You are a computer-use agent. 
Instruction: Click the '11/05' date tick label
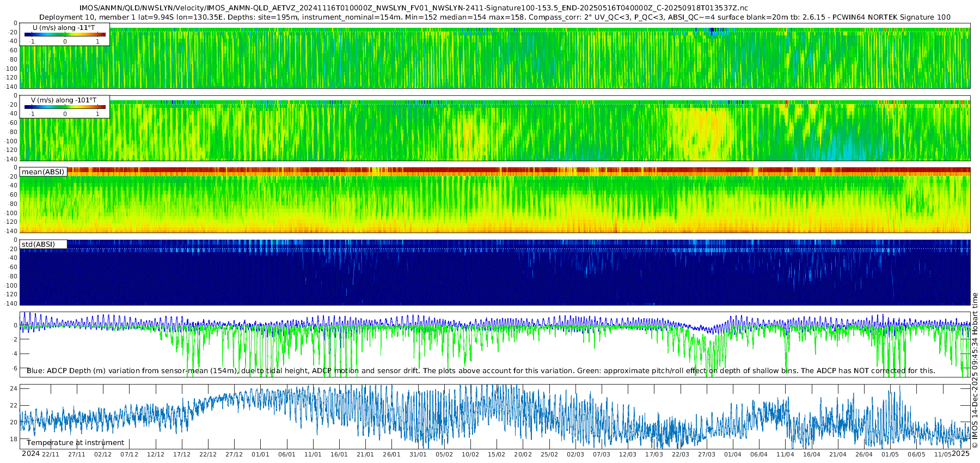[942, 454]
